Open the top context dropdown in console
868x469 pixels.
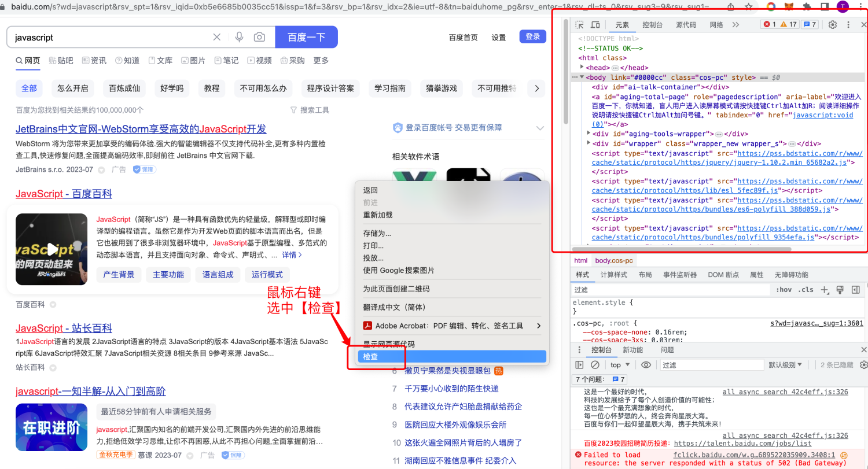click(x=620, y=365)
